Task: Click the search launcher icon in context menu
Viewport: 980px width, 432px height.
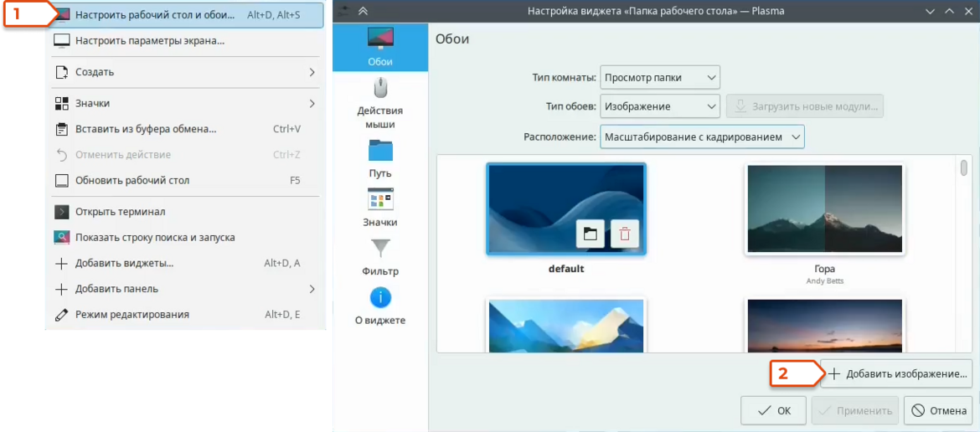Action: (x=62, y=237)
